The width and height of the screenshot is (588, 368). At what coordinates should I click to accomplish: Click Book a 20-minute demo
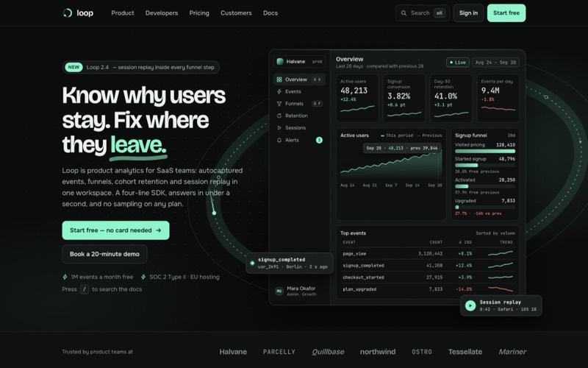104,254
